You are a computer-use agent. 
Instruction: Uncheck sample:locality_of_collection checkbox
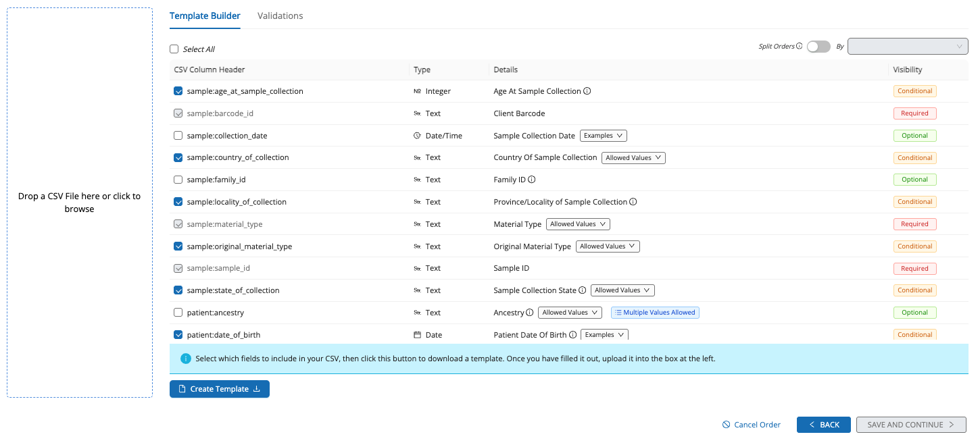click(178, 202)
